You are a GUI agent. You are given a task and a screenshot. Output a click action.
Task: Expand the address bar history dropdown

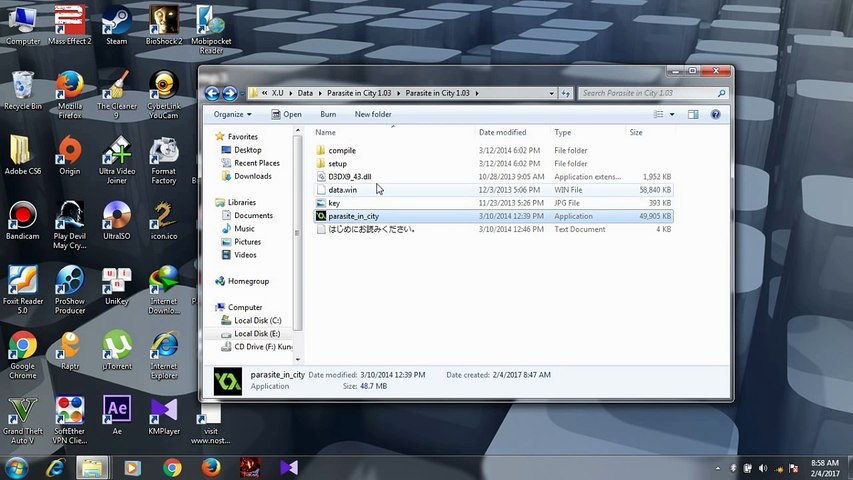pos(551,93)
